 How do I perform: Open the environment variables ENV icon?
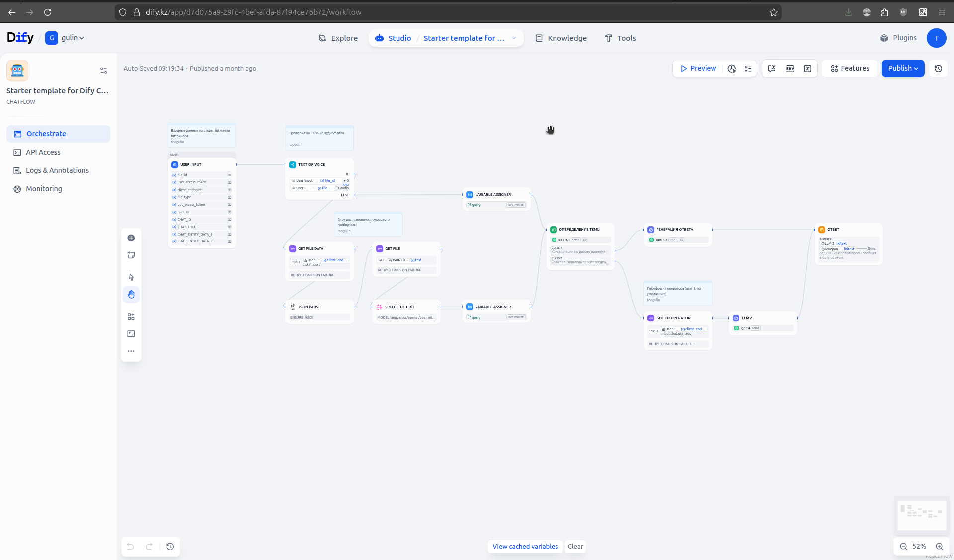click(x=790, y=69)
